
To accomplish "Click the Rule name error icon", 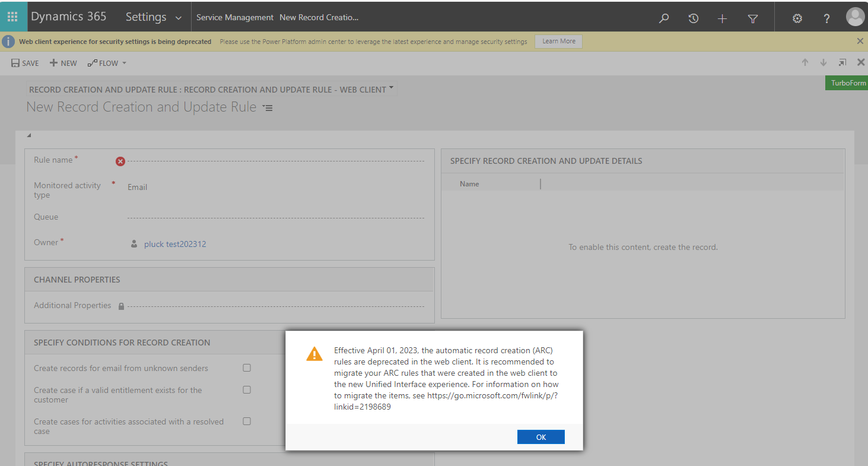I will click(x=120, y=161).
